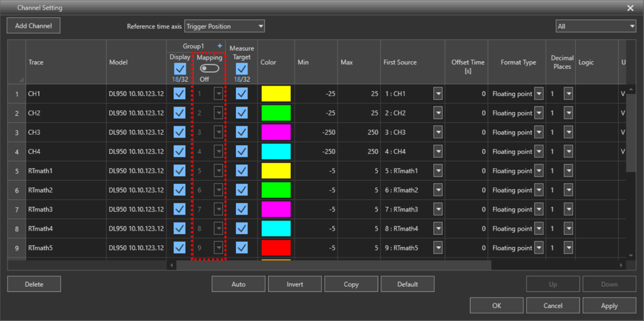Screen dimensions: 644x321
Task: Open the All filter dropdown
Action: coord(596,26)
